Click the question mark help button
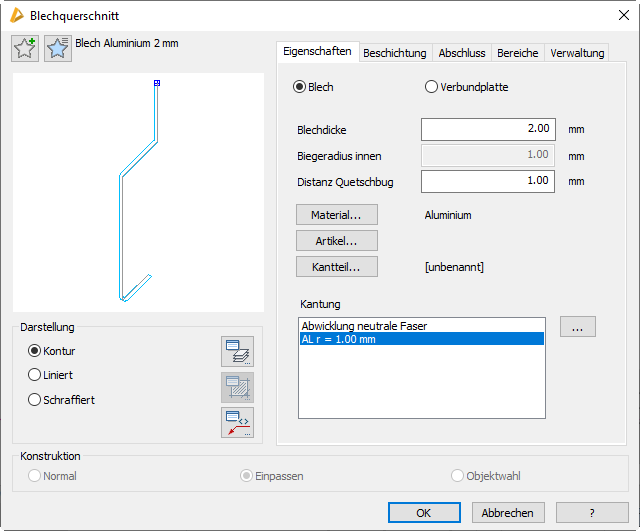This screenshot has width=640, height=531. 592,512
